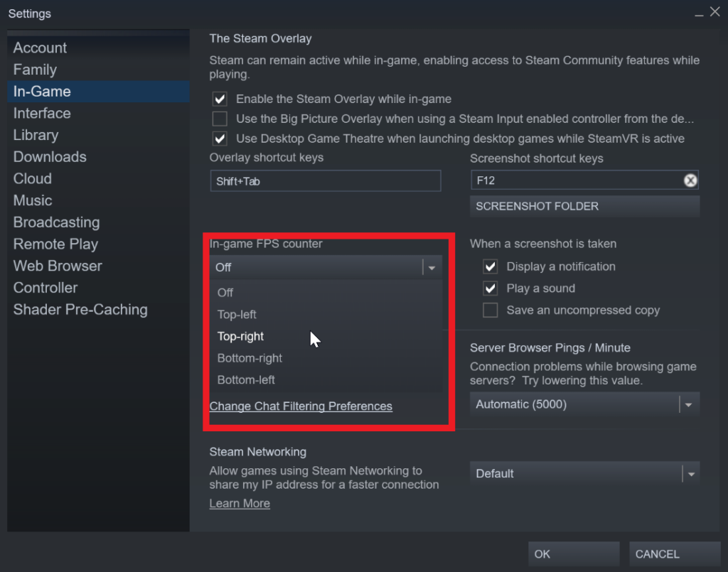Confirm settings with OK
This screenshot has width=728, height=572.
pyautogui.click(x=573, y=554)
